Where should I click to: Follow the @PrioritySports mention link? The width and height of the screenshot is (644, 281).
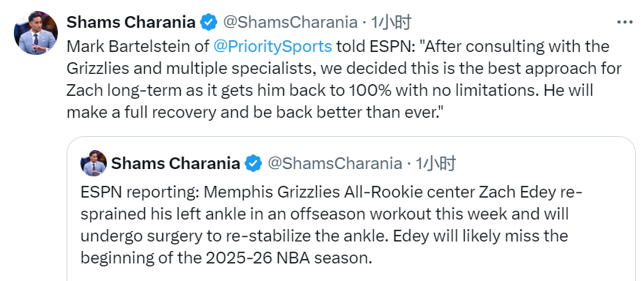[x=273, y=47]
